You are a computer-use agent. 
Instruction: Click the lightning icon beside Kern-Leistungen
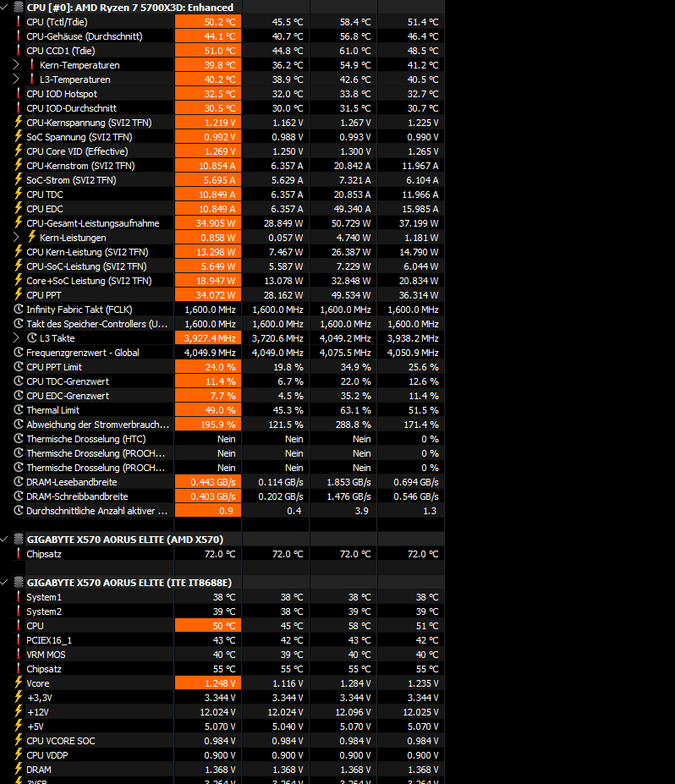(x=32, y=237)
